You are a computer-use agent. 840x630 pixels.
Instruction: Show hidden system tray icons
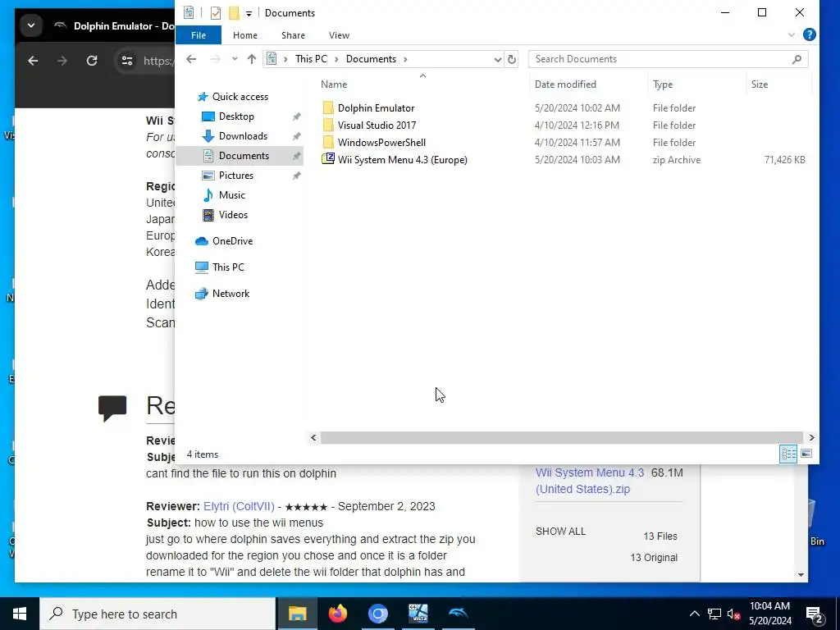coord(694,614)
